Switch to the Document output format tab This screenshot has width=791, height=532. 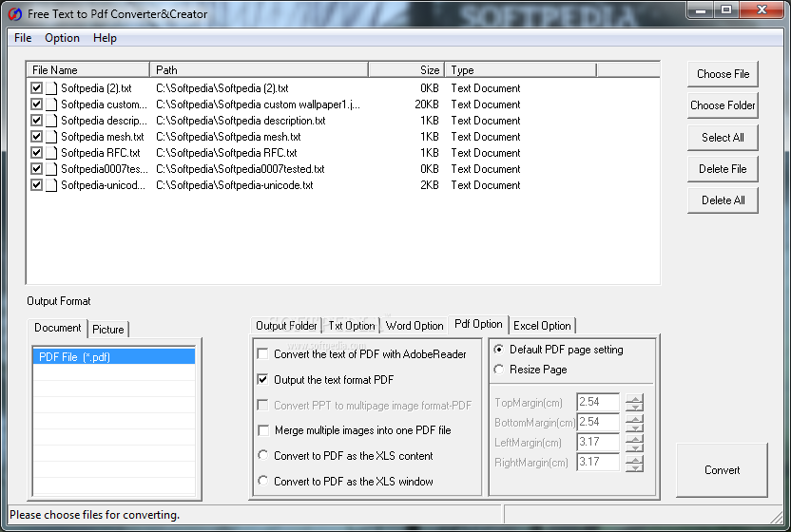(x=57, y=328)
